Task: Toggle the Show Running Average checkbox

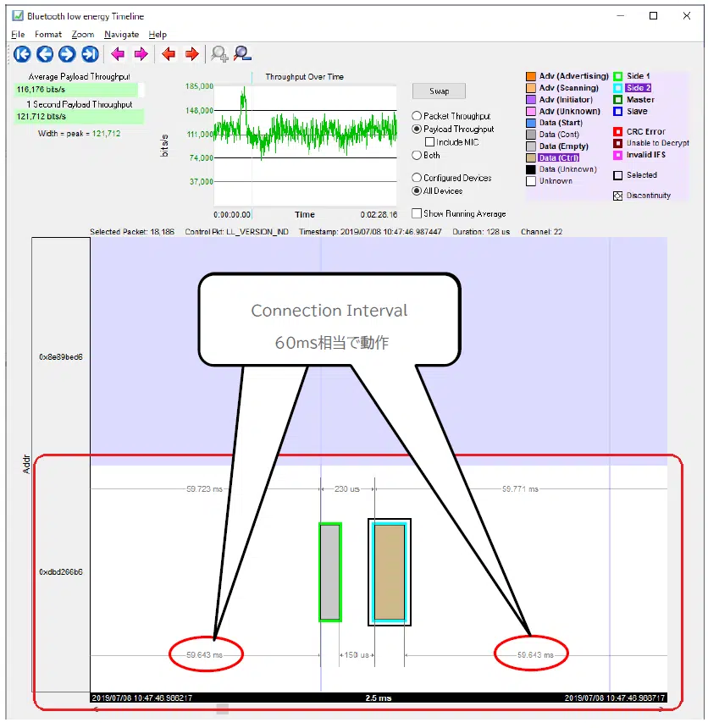Action: (417, 214)
